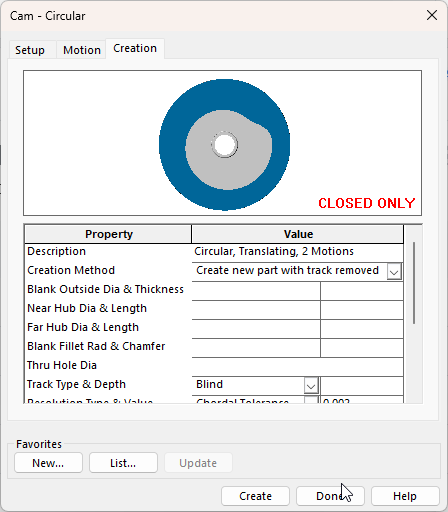Click the New... favorites button

pos(48,463)
